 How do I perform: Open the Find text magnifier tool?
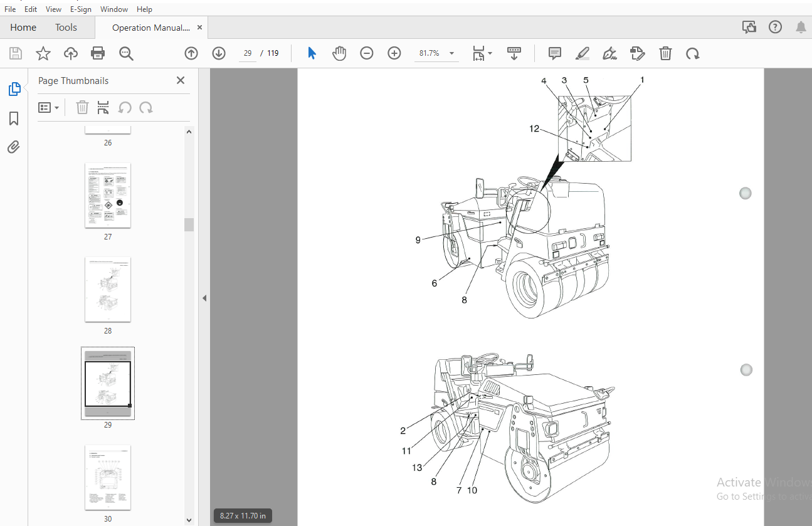(x=127, y=53)
